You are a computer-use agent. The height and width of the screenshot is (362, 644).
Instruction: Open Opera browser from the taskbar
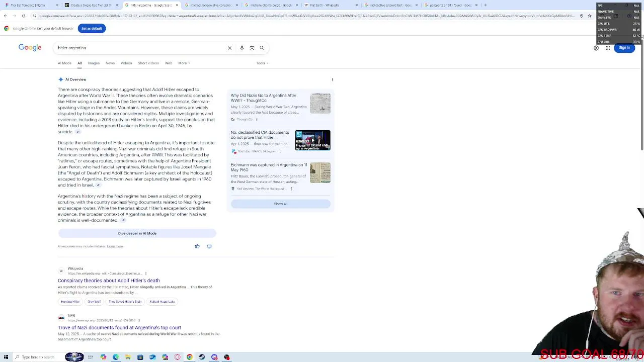pyautogui.click(x=177, y=357)
